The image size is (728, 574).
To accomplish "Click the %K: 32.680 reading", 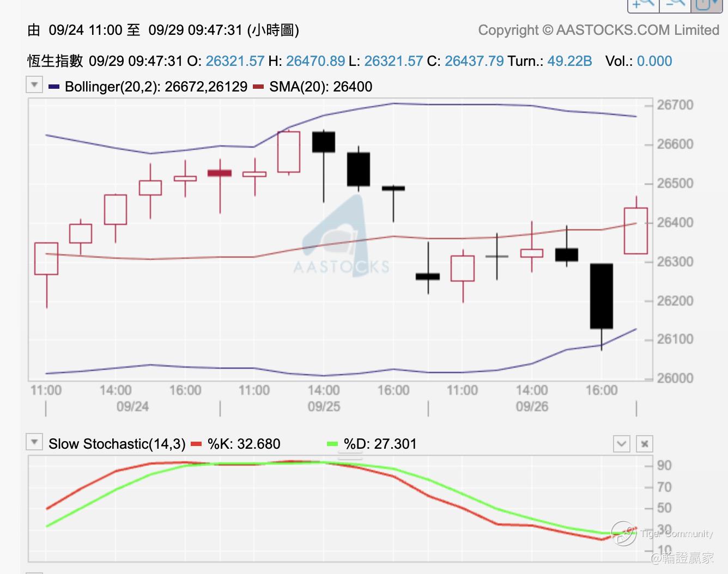I will 244,444.
